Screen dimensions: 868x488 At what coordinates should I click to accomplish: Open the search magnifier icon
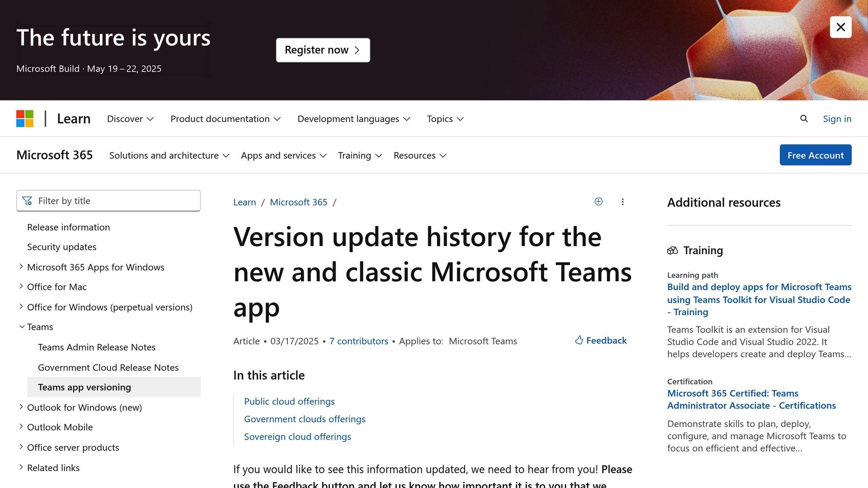pyautogui.click(x=804, y=119)
